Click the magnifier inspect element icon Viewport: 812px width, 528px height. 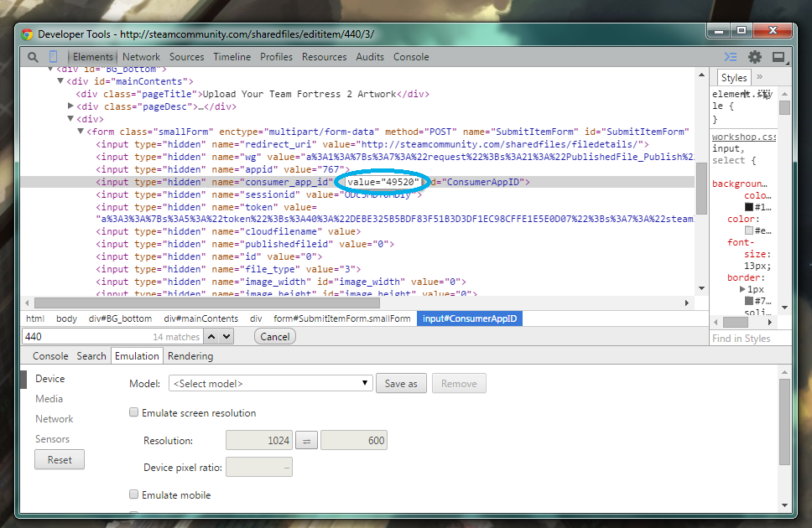pyautogui.click(x=33, y=57)
